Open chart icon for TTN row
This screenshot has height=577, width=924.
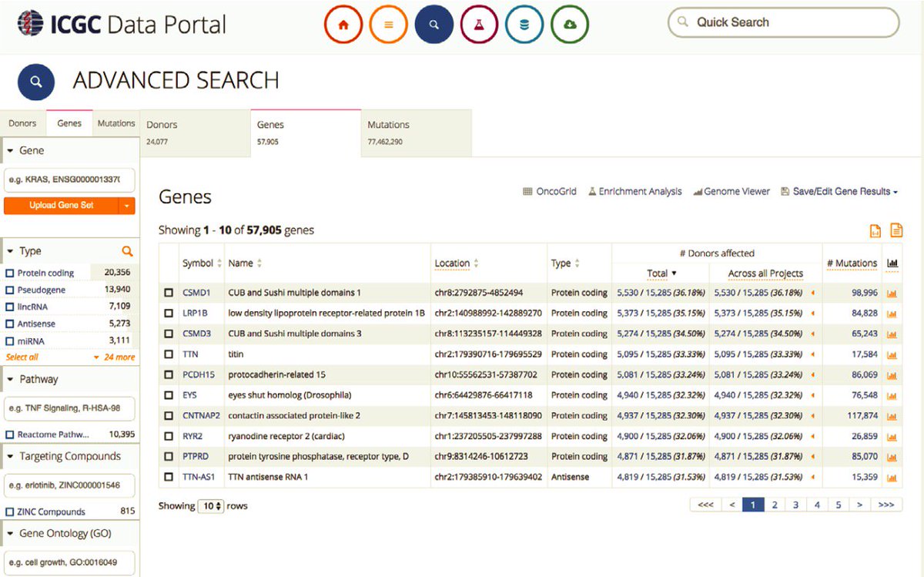click(x=892, y=354)
